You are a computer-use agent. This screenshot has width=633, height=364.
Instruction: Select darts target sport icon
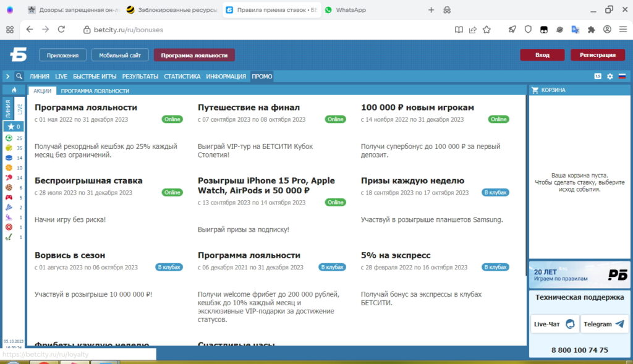point(9,227)
